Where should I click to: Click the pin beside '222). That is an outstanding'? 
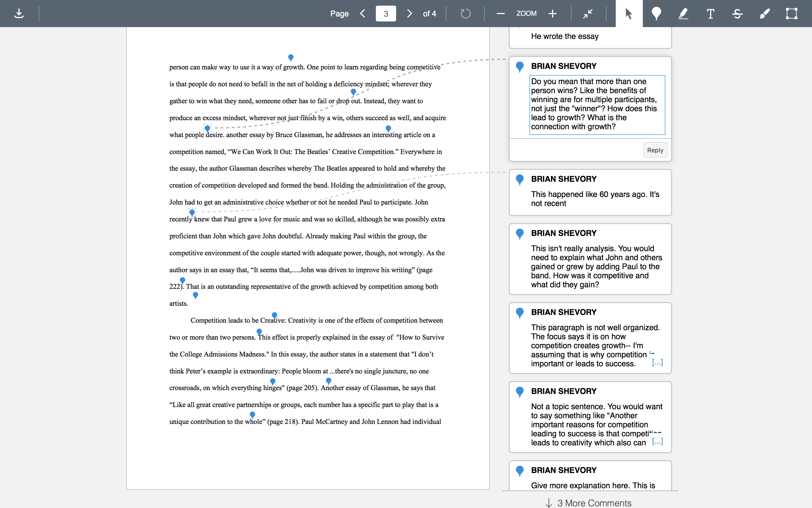pos(182,281)
